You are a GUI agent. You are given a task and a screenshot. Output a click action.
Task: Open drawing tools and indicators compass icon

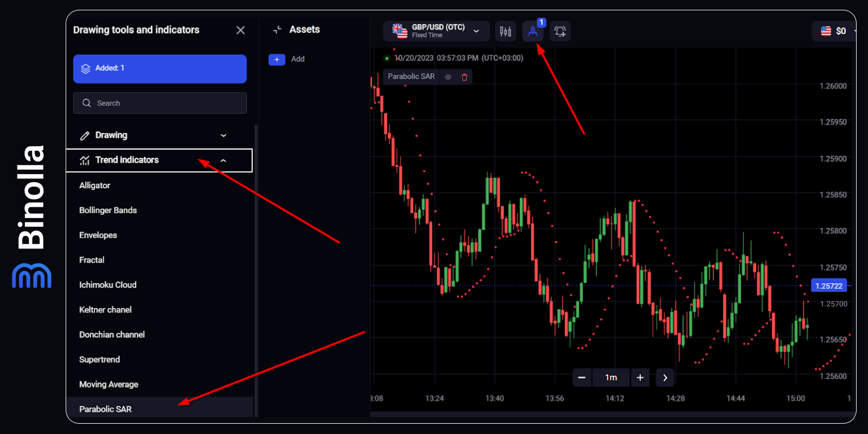pos(533,31)
